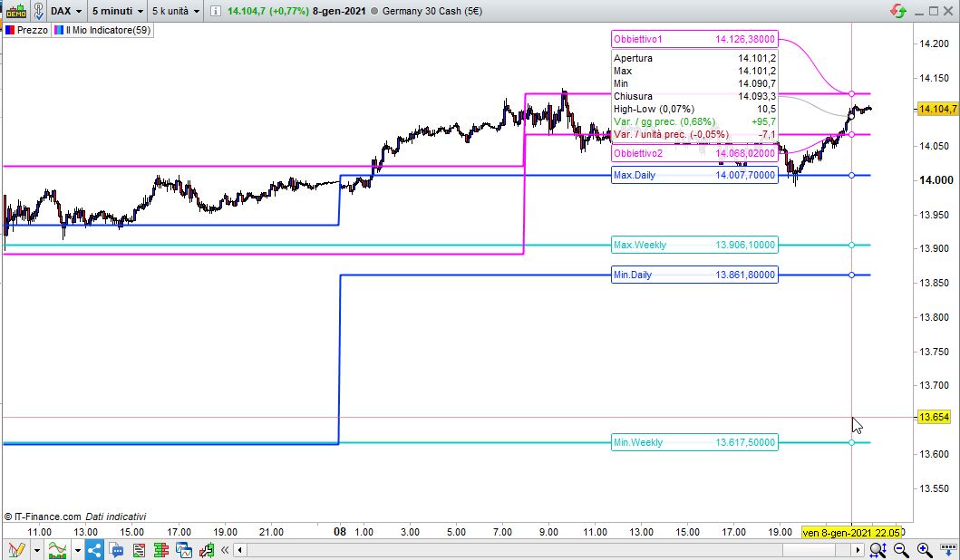Expand the indicators dropdown arrow
Viewport: 960px width, 560px height.
click(x=77, y=550)
